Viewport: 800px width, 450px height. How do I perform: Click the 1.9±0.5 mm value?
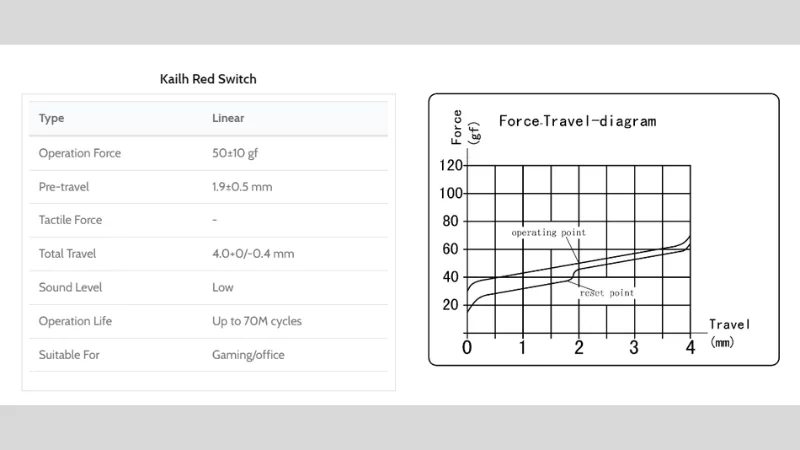coord(242,187)
